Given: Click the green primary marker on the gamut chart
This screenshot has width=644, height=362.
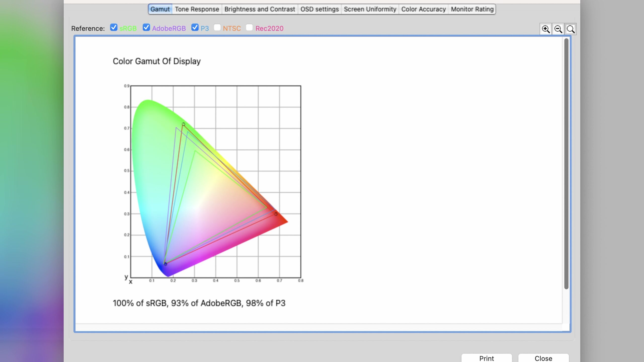Looking at the screenshot, I should pos(183,124).
